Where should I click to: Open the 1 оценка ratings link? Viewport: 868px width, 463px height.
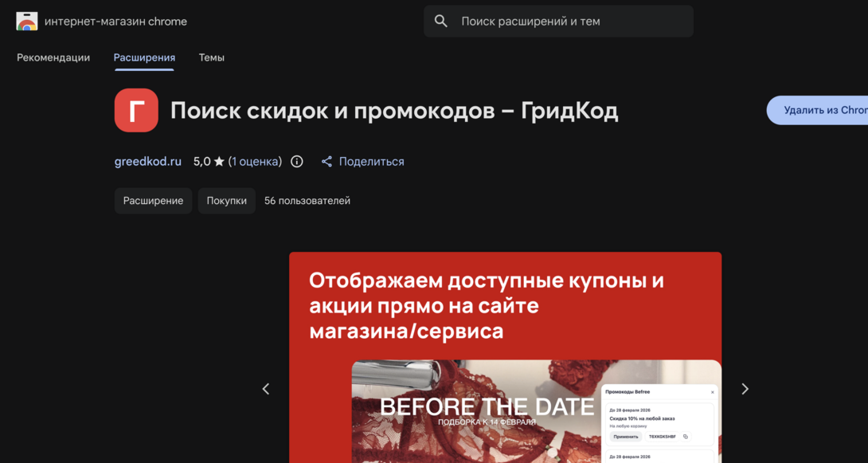coord(255,162)
